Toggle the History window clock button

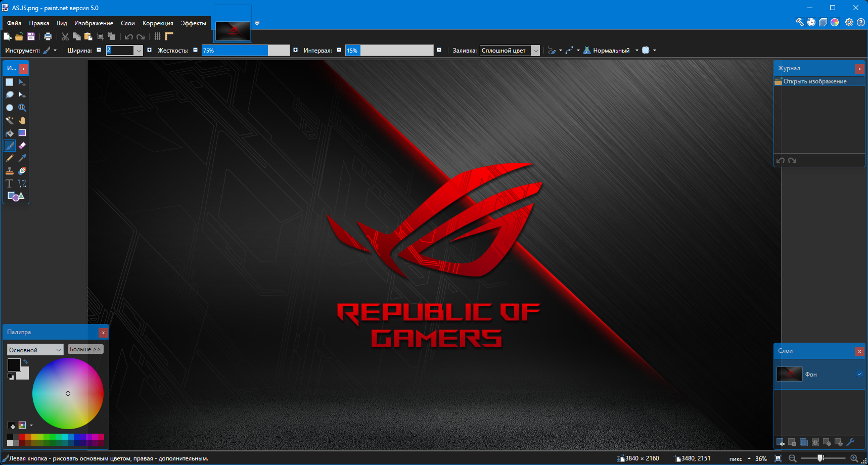pos(811,22)
